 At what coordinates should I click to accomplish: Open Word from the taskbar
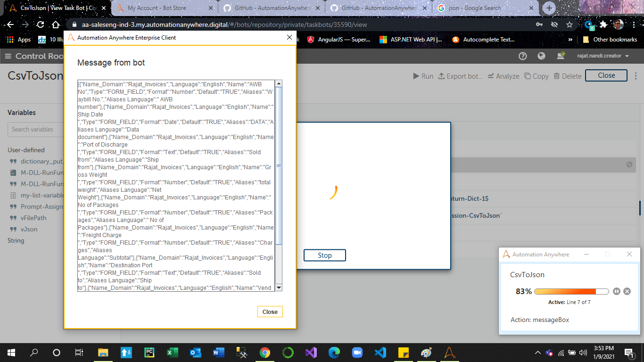(219, 353)
